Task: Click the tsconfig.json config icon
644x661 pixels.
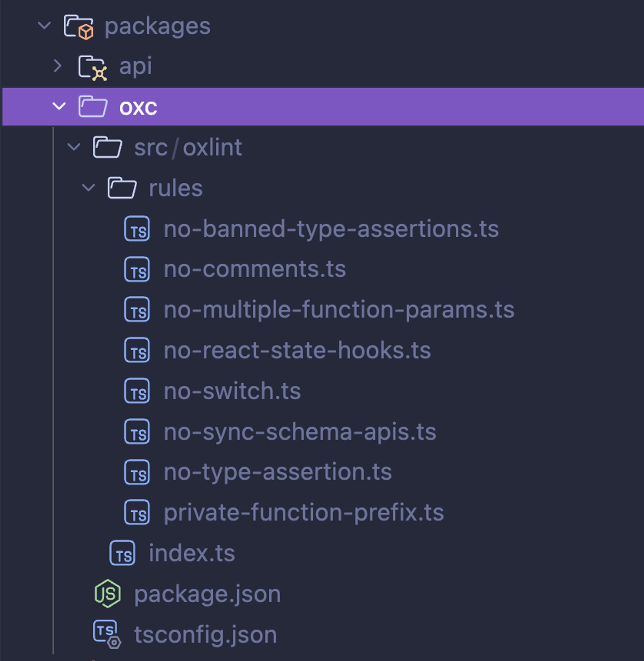Action: click(x=107, y=634)
